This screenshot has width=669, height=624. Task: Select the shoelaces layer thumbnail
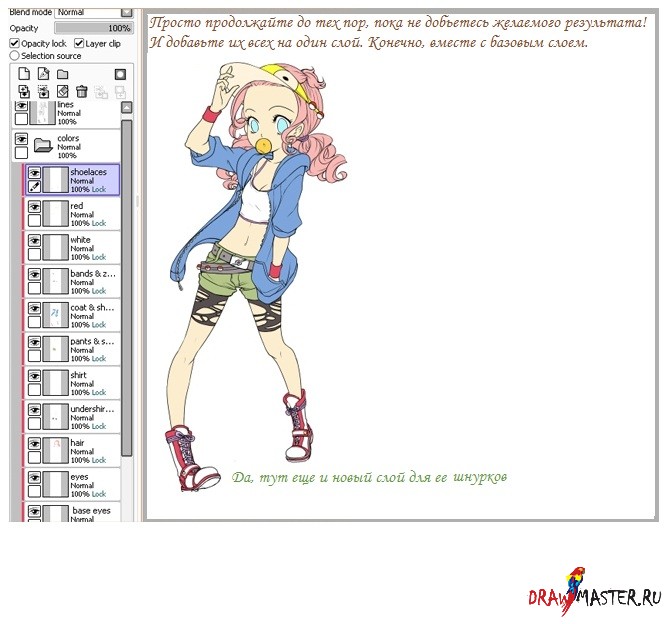tap(56, 179)
